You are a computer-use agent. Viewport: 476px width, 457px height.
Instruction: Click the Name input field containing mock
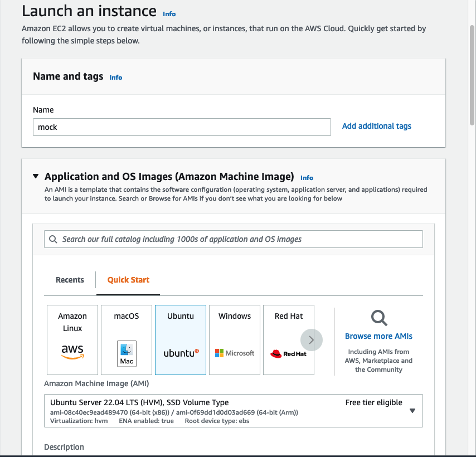point(182,127)
